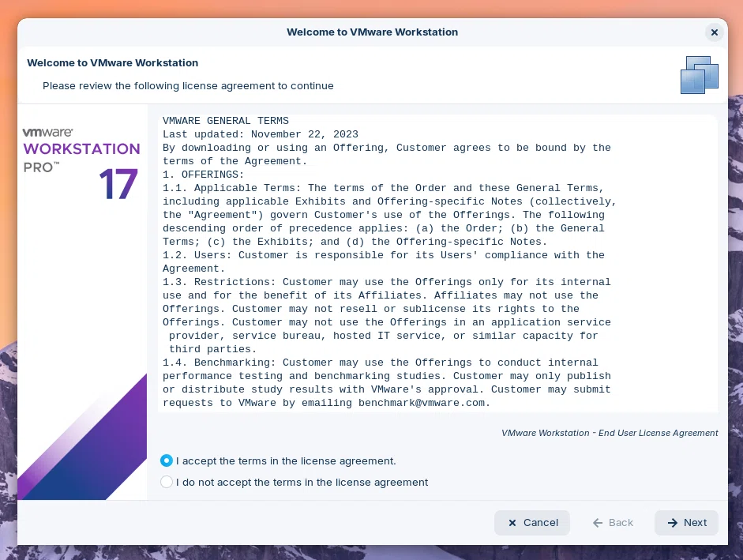
Task: Click the 'third parties.' line in agreement
Action: pyautogui.click(x=212, y=349)
